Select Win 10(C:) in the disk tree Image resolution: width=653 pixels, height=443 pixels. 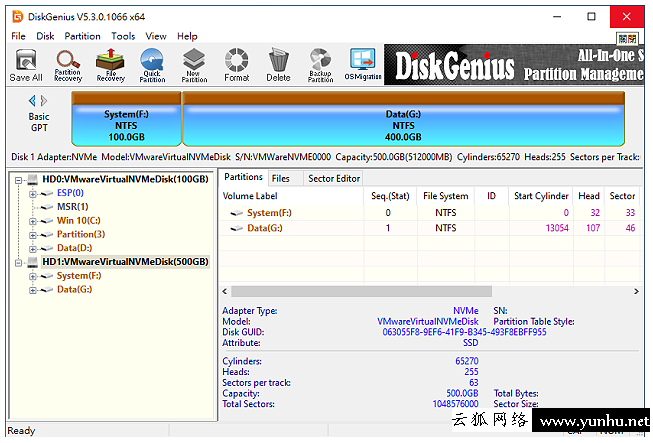(x=78, y=220)
